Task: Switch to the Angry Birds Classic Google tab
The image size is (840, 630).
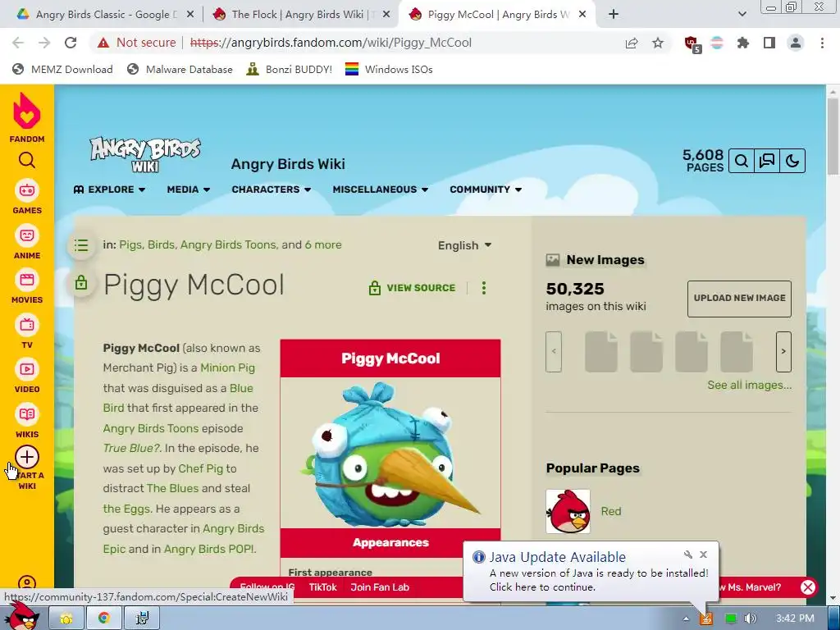Action: 104,15
